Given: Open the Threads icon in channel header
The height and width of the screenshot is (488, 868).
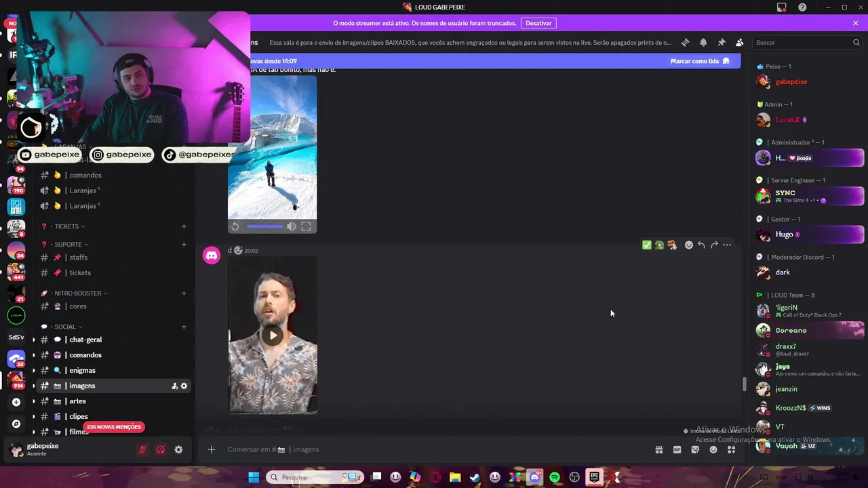Looking at the screenshot, I should pyautogui.click(x=685, y=42).
